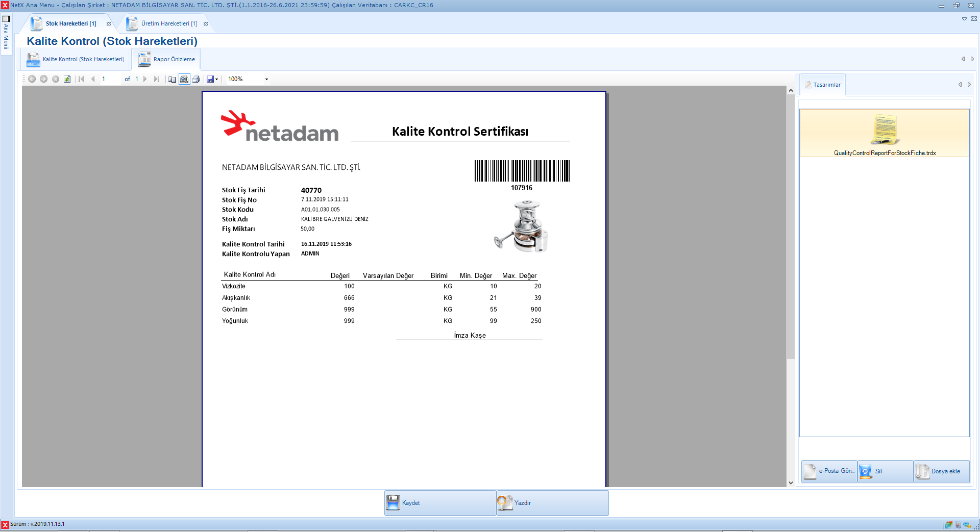Toggle the document map icon

172,79
